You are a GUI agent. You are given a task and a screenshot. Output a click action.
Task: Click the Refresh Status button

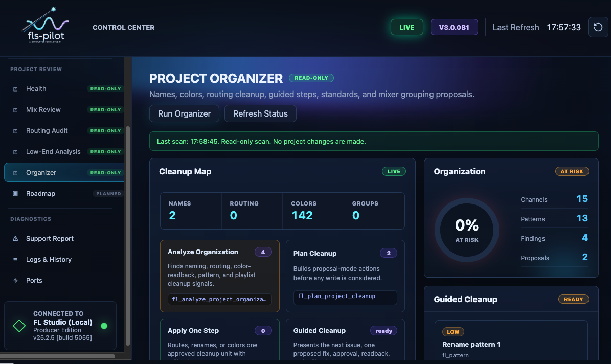tap(260, 114)
